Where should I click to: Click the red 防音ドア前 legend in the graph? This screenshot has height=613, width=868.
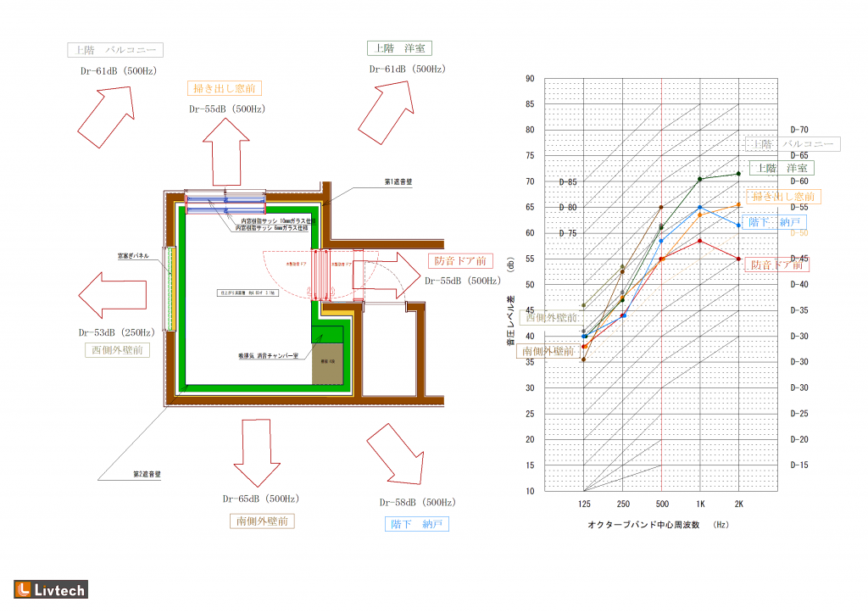coord(776,265)
